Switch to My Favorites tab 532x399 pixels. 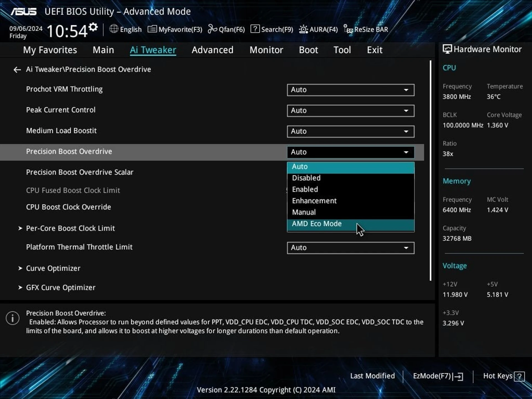(x=50, y=50)
